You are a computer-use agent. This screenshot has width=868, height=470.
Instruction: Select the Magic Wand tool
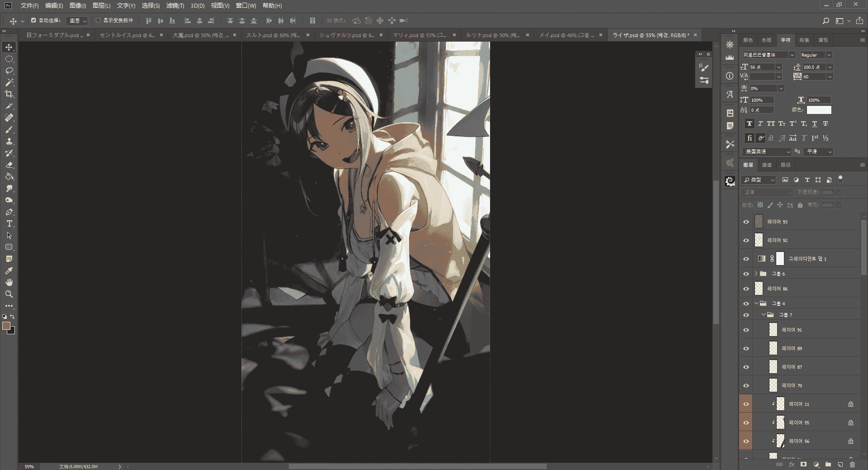tap(9, 82)
